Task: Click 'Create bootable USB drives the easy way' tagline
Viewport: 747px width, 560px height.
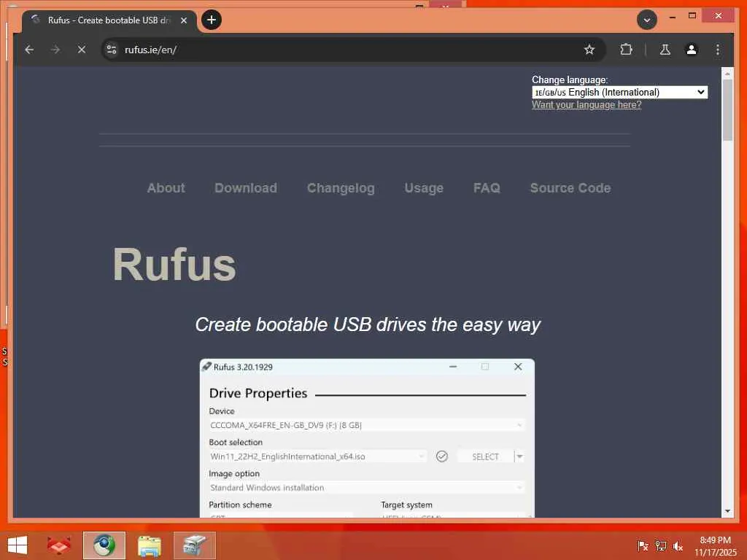Action: point(368,324)
